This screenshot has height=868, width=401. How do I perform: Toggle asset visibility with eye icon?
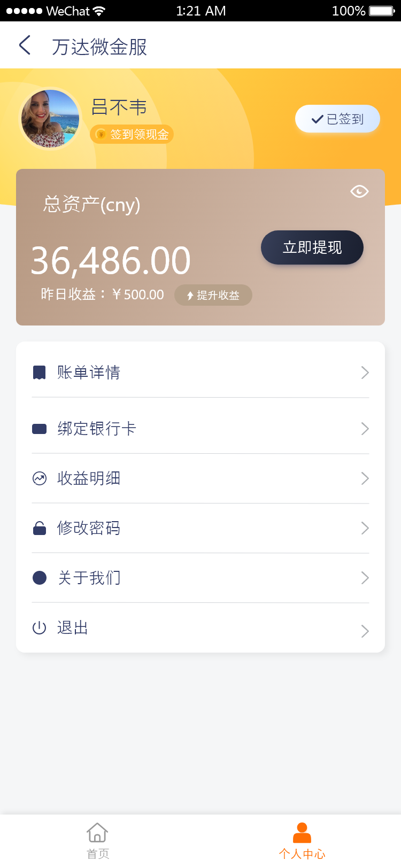tap(359, 191)
